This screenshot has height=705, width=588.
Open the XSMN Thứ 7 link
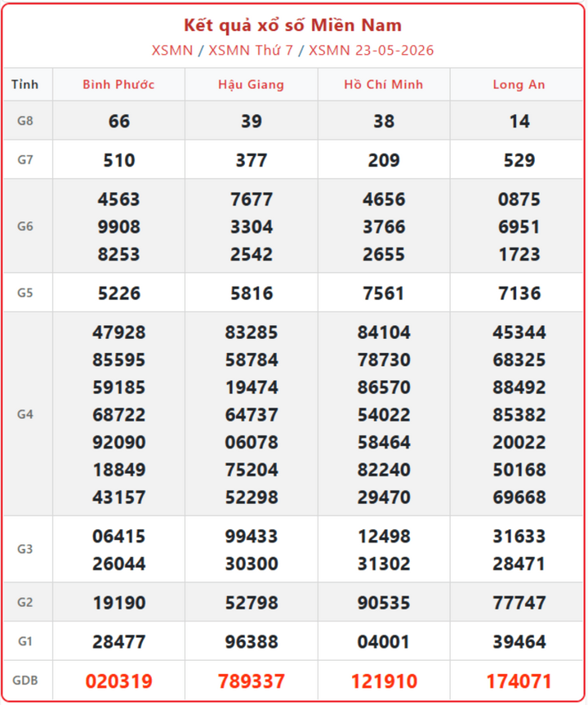pyautogui.click(x=251, y=51)
